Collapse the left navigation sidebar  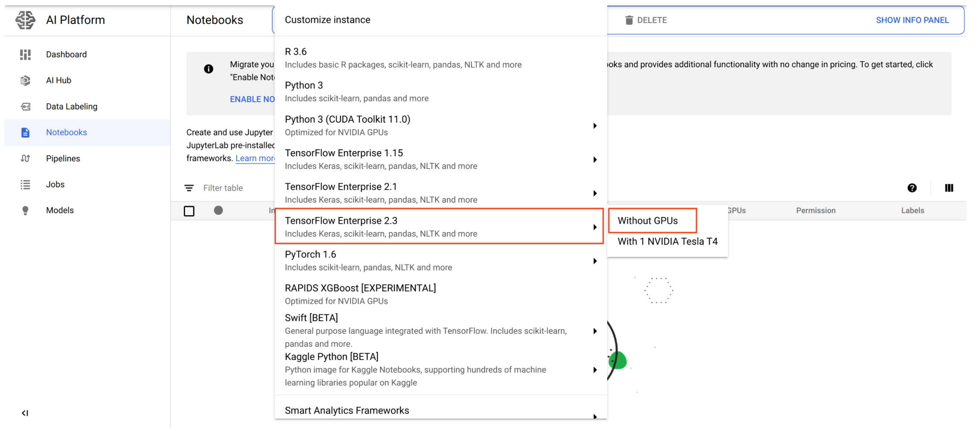coord(25,413)
